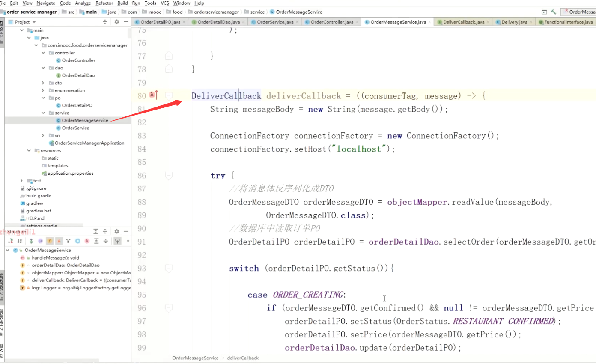Collapse all in Project panel header
596x364 pixels.
pos(105,22)
